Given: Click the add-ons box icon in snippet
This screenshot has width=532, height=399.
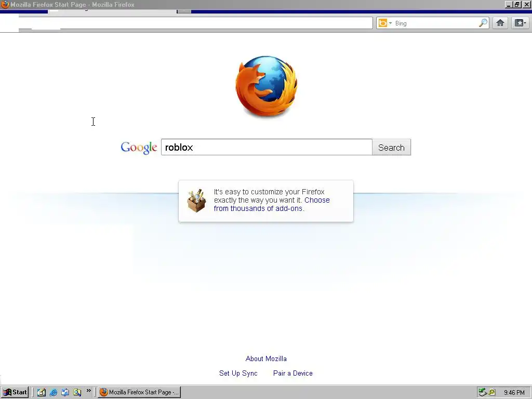Looking at the screenshot, I should tap(196, 201).
